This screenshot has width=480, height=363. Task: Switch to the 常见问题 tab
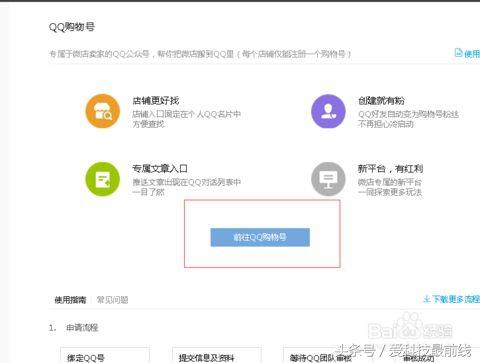(112, 300)
